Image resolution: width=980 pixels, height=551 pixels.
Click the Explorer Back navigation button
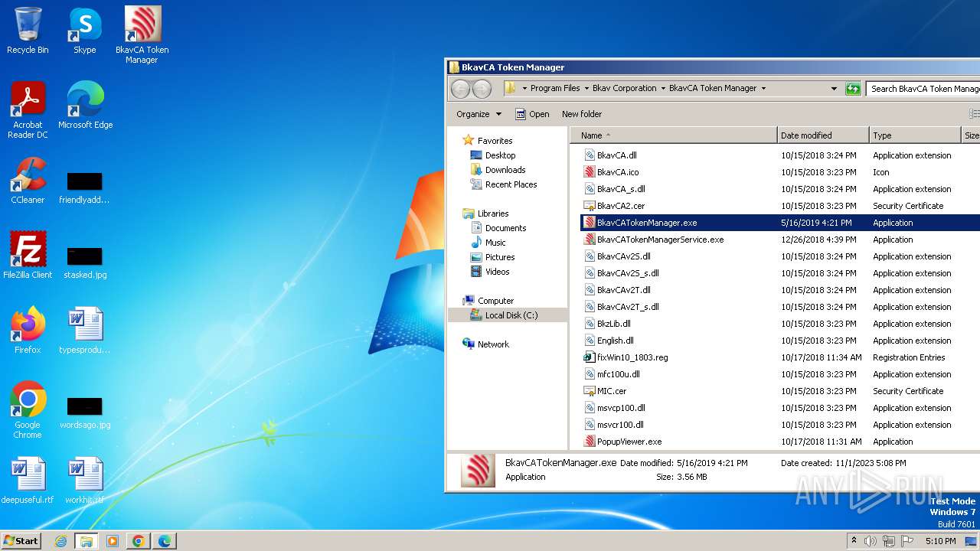point(460,89)
